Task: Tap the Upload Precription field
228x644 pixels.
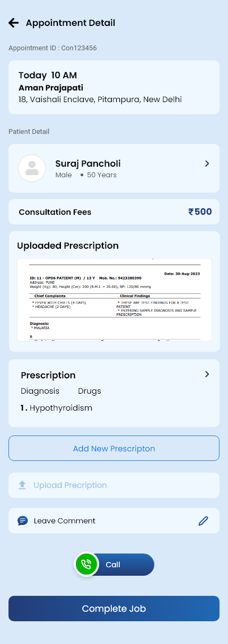Action: pyautogui.click(x=114, y=485)
